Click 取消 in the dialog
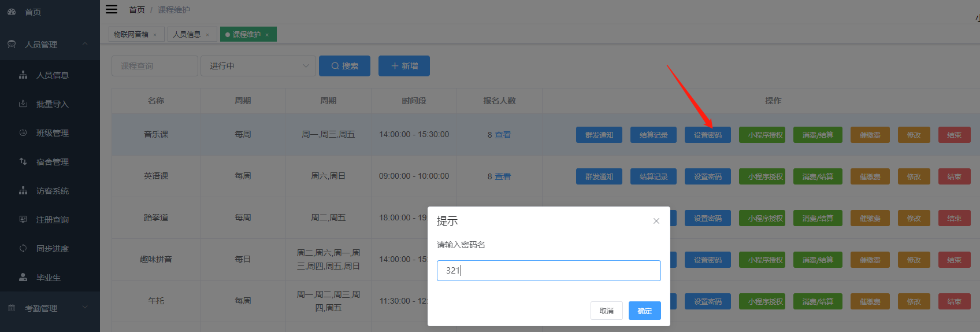The height and width of the screenshot is (332, 980). point(607,311)
